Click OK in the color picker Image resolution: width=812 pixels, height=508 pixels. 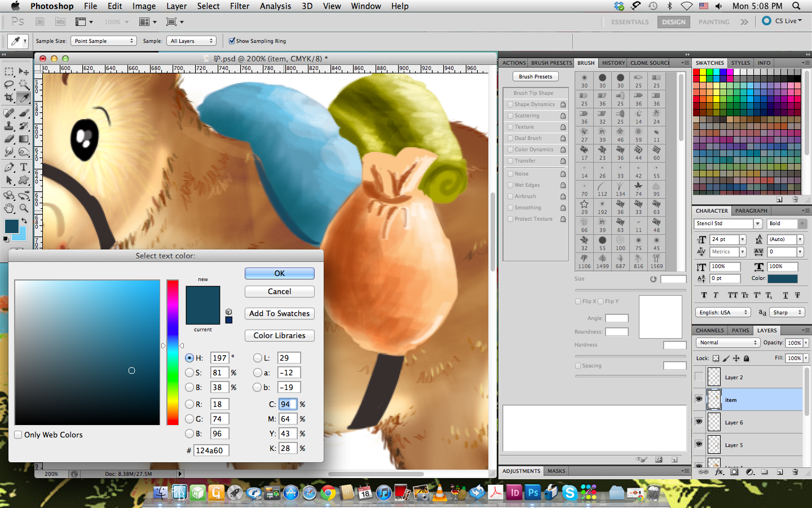280,273
